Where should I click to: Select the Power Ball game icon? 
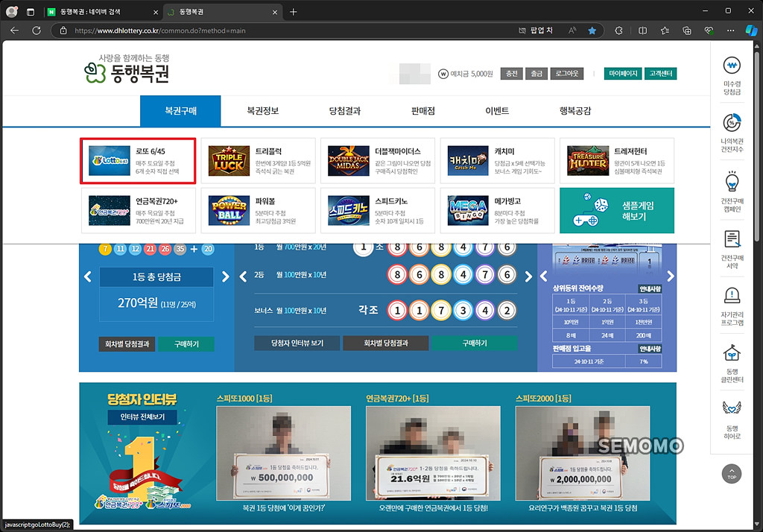click(229, 210)
